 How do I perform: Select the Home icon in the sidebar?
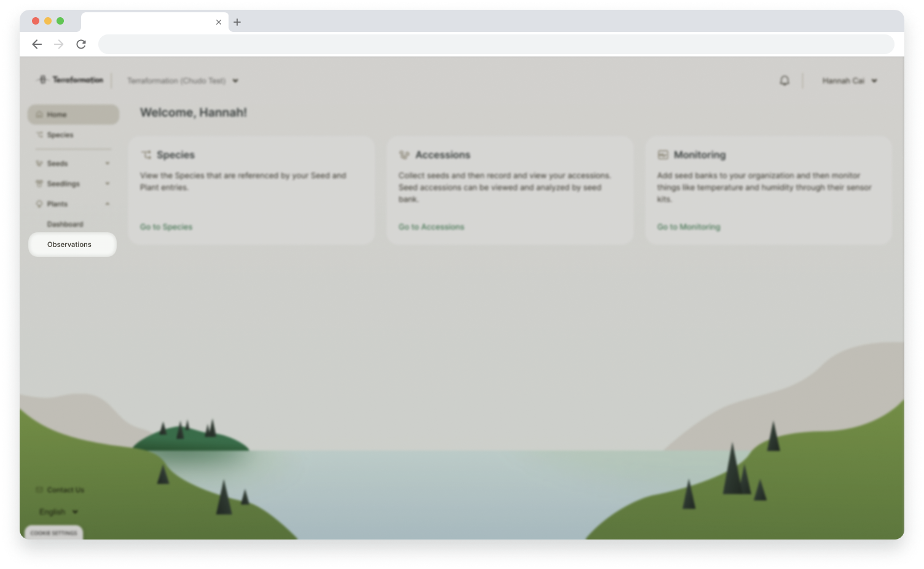[38, 114]
